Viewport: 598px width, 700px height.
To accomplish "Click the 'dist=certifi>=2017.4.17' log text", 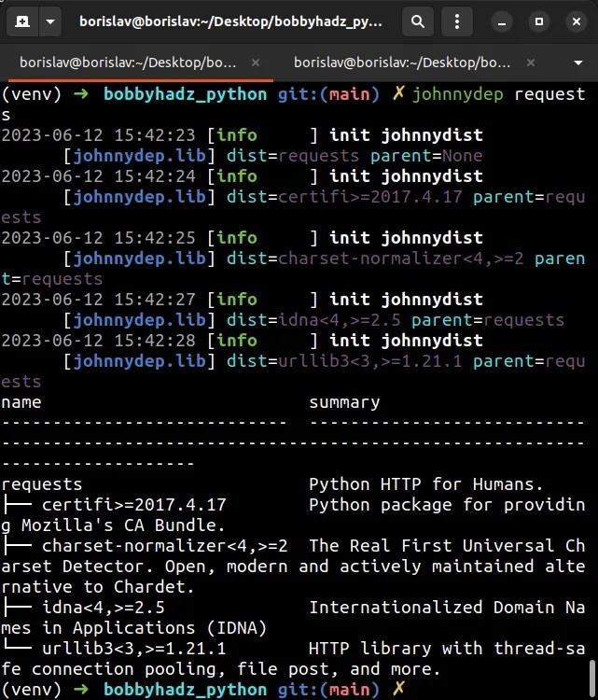I will coord(344,197).
